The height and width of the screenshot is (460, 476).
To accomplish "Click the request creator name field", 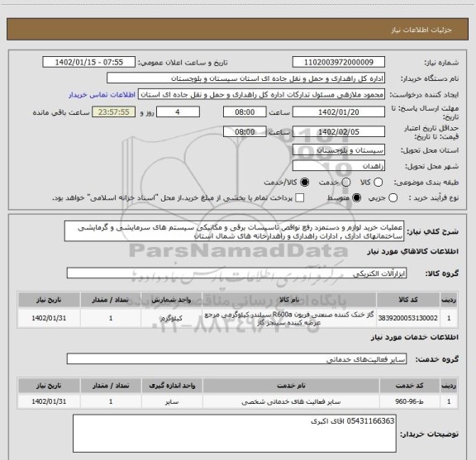I will point(261,95).
